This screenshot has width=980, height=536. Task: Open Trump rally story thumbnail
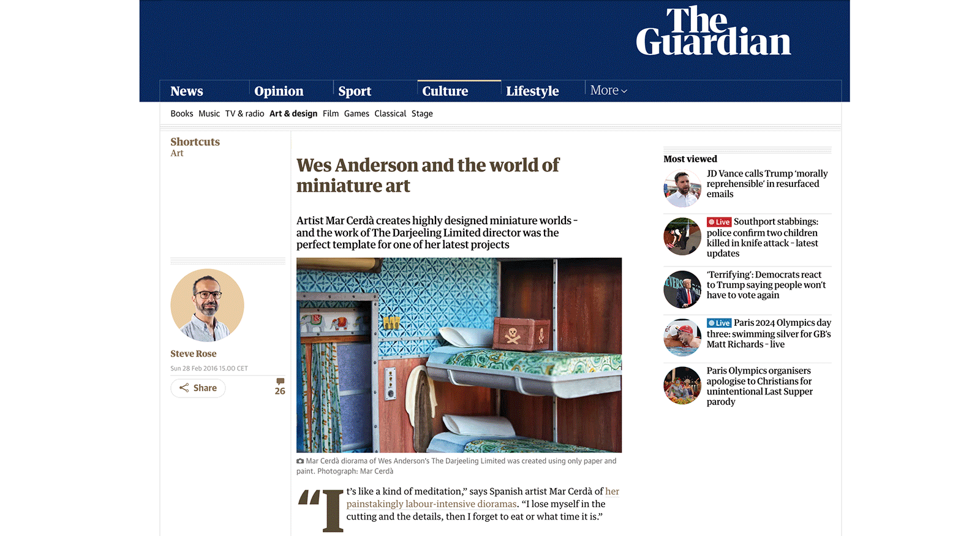coord(682,289)
